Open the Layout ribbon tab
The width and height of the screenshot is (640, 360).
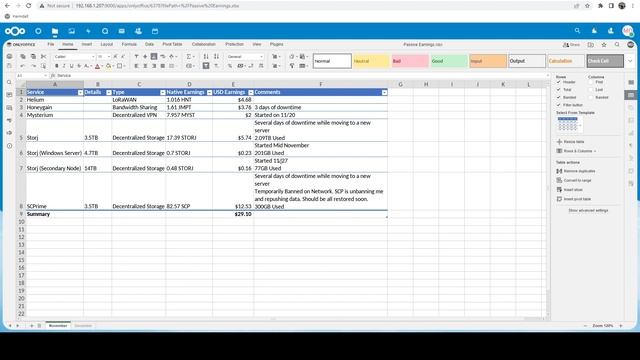tap(107, 44)
